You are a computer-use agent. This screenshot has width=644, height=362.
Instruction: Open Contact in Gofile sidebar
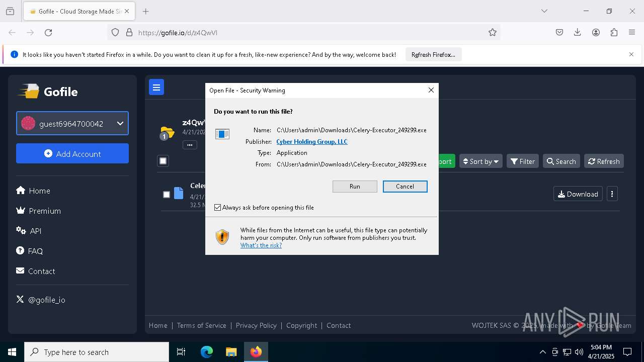[36, 271]
